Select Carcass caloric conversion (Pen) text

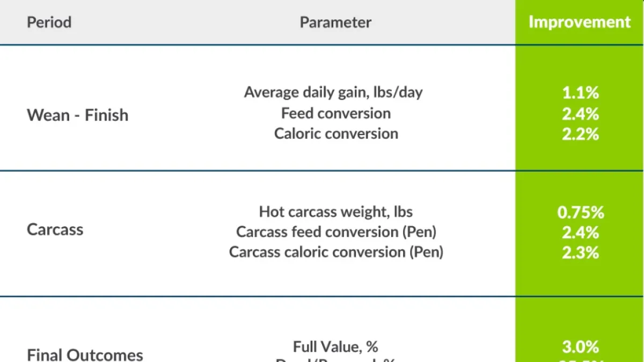coord(336,252)
